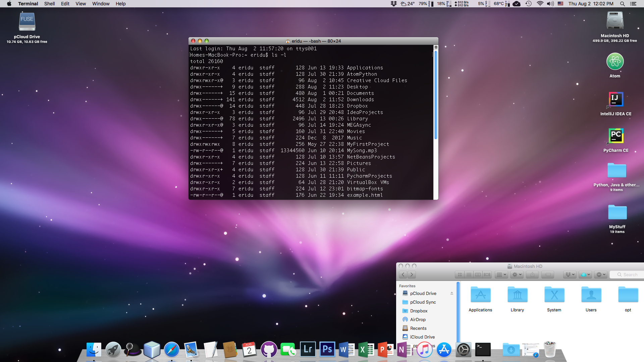Select MyStuff desktop folder
This screenshot has height=362, width=644.
[617, 213]
